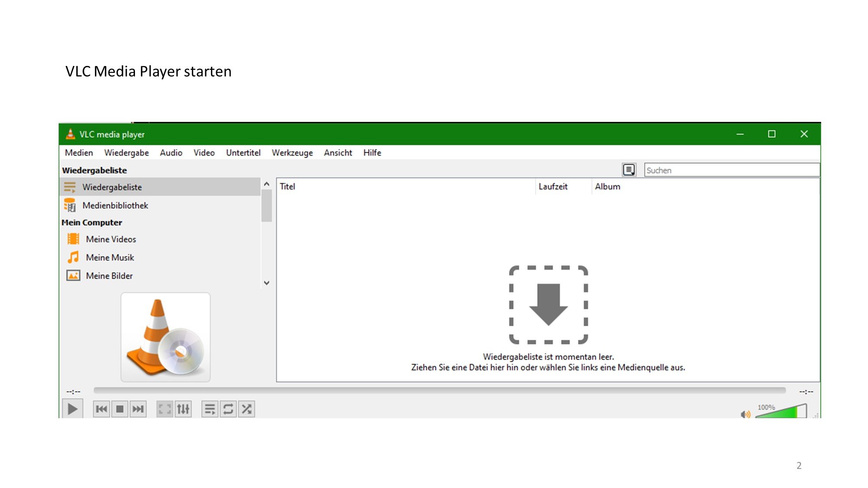868x488 pixels.
Task: Skip to next media track
Action: tap(138, 409)
